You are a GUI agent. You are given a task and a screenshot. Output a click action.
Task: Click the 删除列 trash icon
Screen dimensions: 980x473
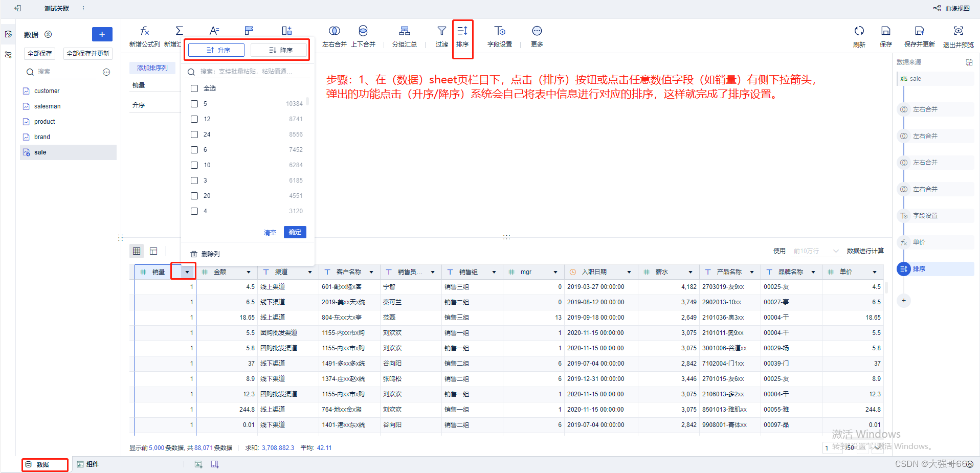[x=194, y=254]
